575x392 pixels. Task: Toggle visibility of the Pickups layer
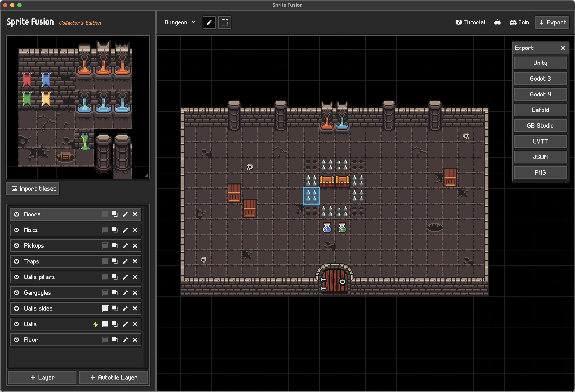[16, 246]
